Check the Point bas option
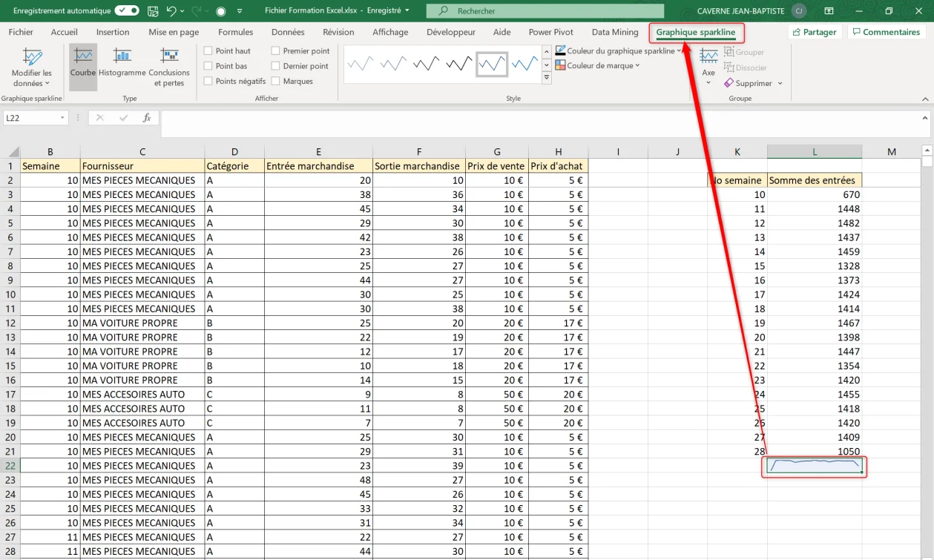Image resolution: width=934 pixels, height=560 pixels. click(x=208, y=66)
